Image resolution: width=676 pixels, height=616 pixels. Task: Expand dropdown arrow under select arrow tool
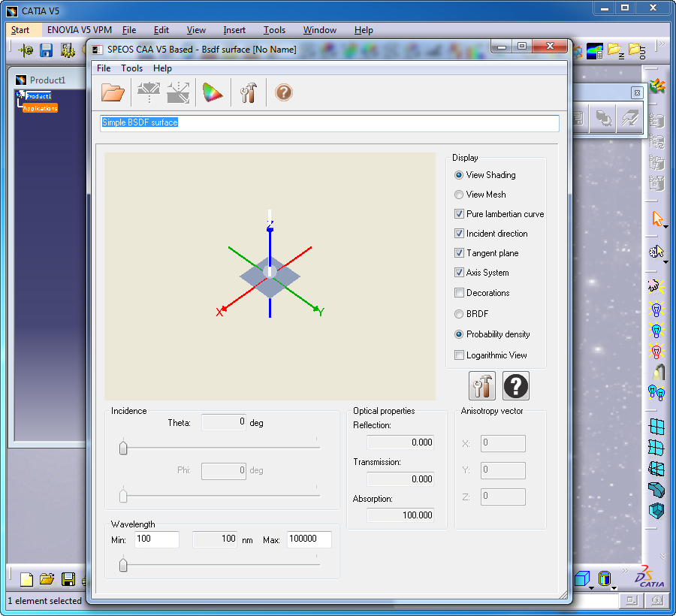point(666,227)
